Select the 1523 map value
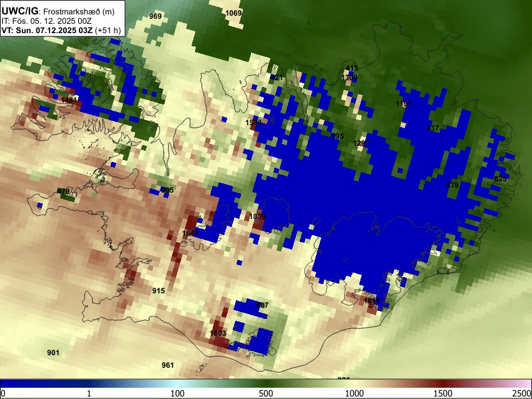The image size is (532, 399). coord(253,123)
